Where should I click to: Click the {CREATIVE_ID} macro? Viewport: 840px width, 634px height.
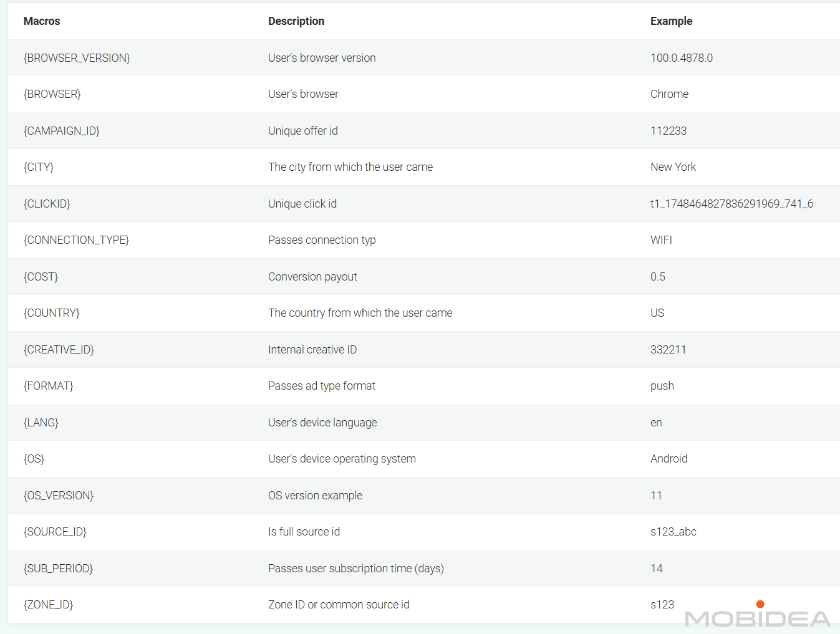[59, 350]
